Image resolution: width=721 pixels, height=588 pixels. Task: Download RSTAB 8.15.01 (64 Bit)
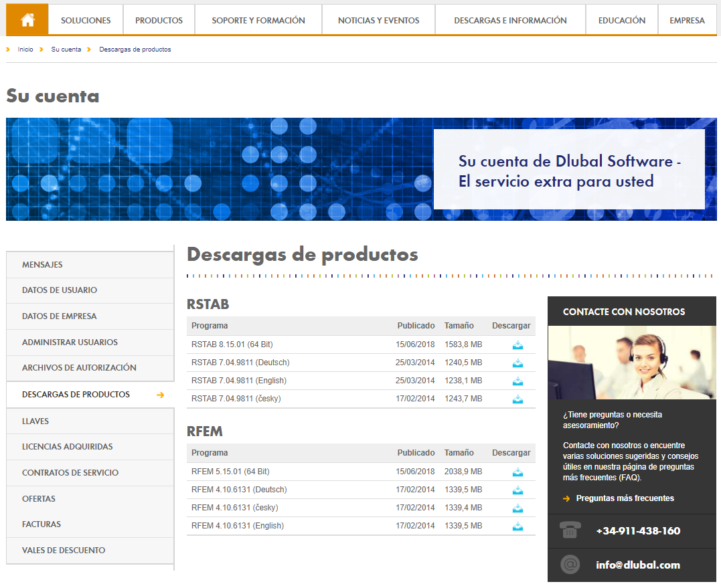click(517, 345)
